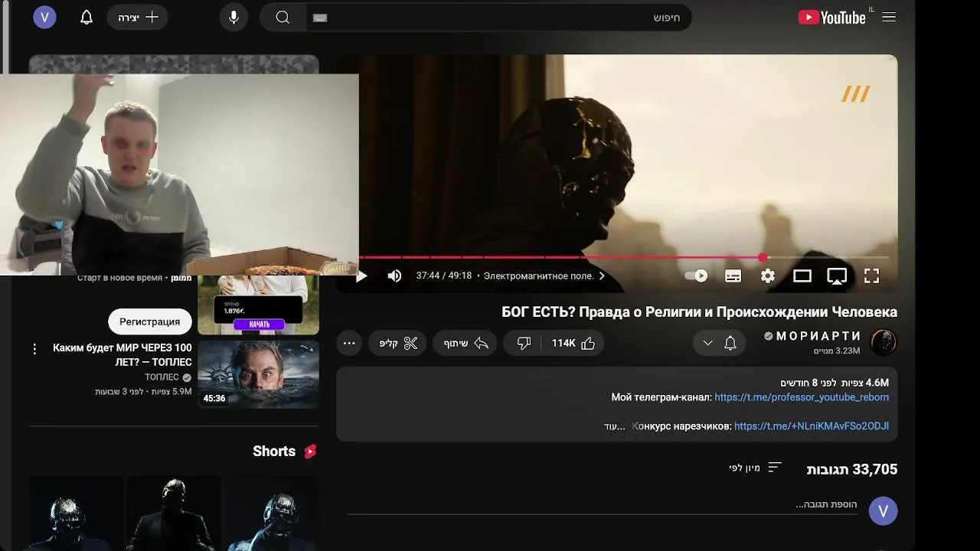Mute the video with speaker icon
The width and height of the screenshot is (980, 551).
tap(394, 276)
